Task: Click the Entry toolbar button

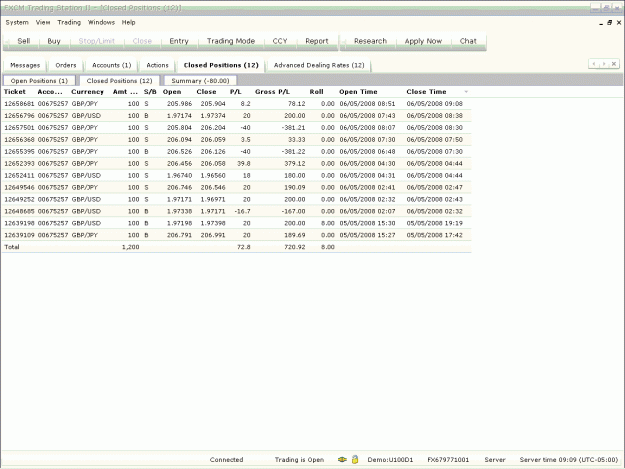Action: click(x=179, y=41)
